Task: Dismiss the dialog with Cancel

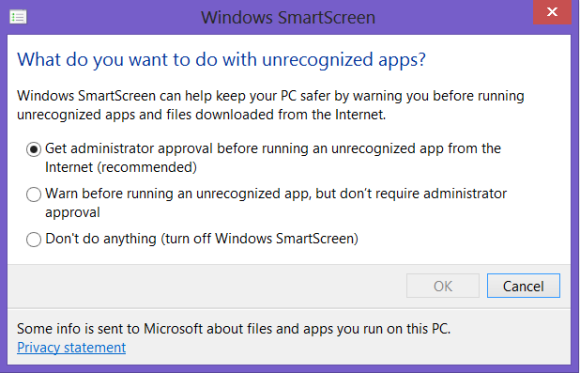Action: click(x=523, y=286)
